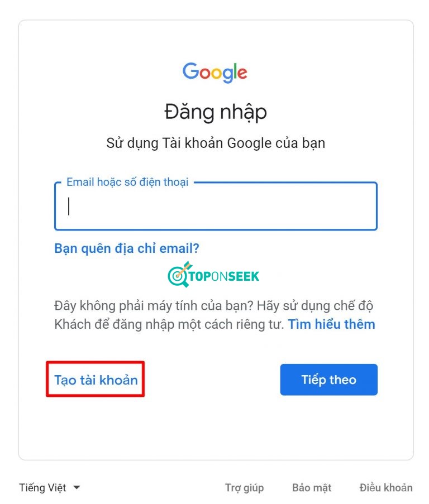Open the 'Bạn quên địa chỉ email?' link
429x504 pixels.
pyautogui.click(x=127, y=248)
